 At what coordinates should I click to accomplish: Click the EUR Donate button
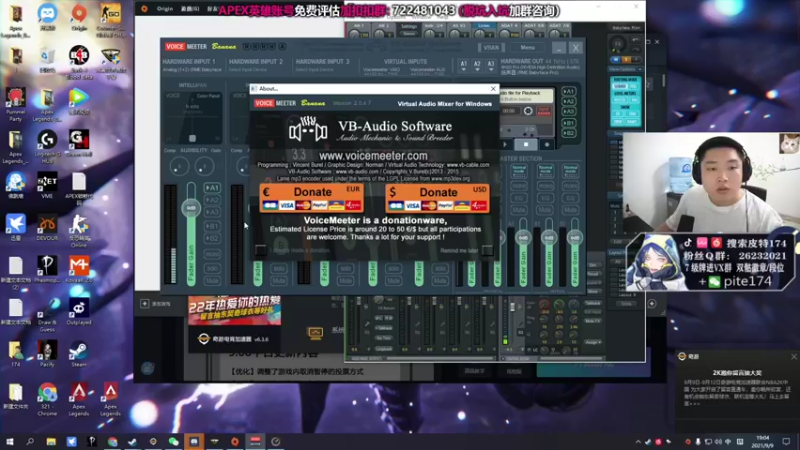pos(312,198)
